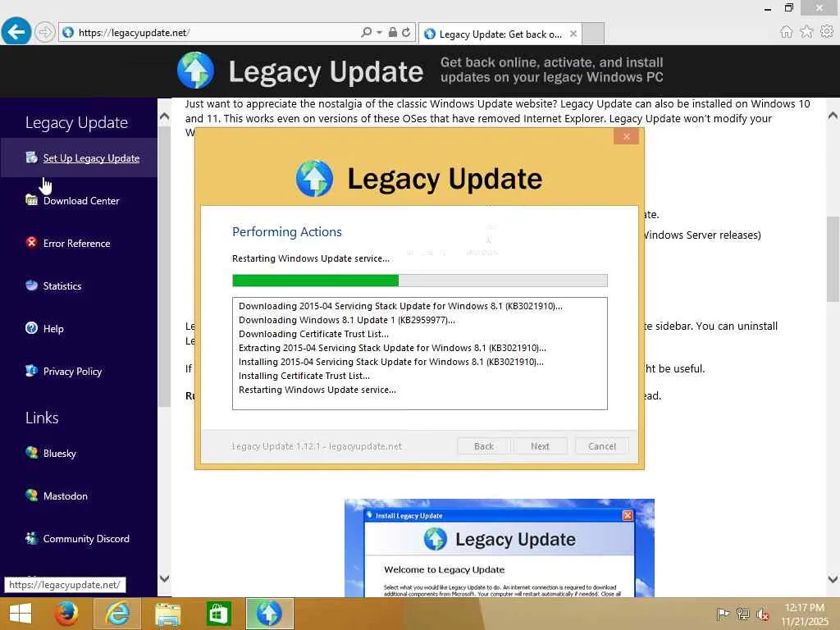840x630 pixels.
Task: Select the Legacy Update browser tab
Action: pos(500,34)
